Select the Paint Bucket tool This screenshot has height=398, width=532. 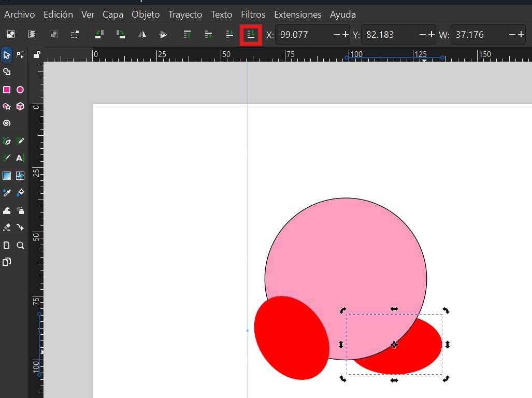20,193
